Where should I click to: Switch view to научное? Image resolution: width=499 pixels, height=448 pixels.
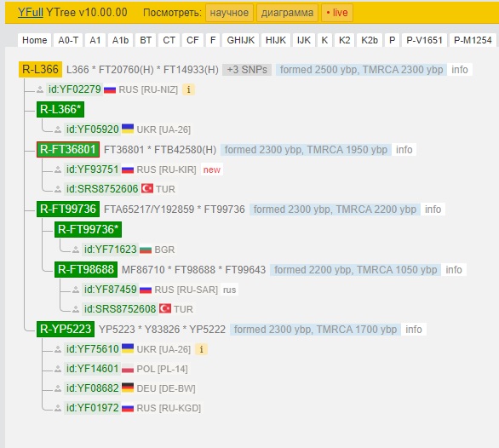(229, 13)
